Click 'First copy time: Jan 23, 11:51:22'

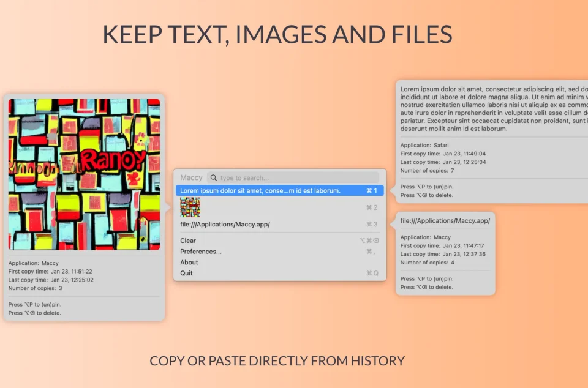50,272
